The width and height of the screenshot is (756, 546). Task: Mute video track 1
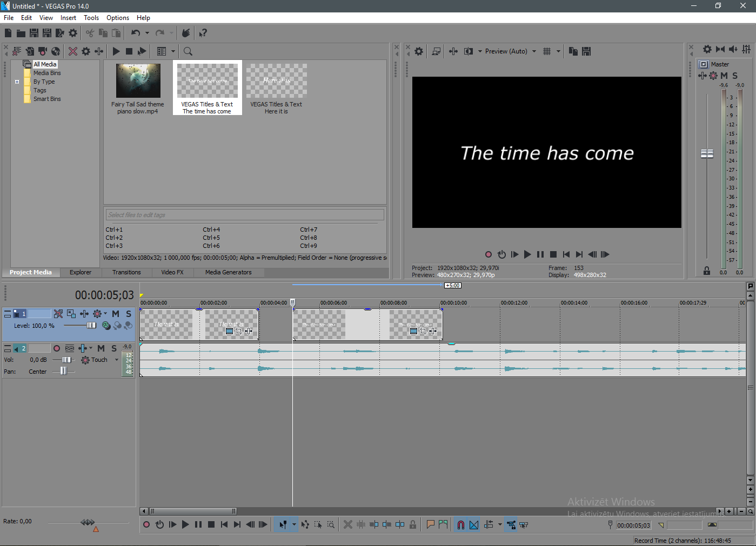click(116, 314)
